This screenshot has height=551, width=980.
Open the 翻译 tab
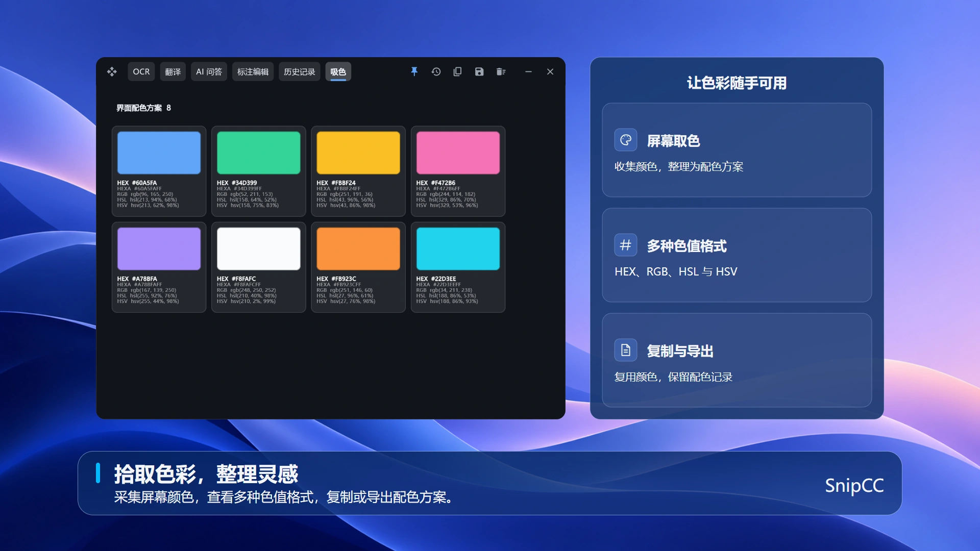[x=173, y=72]
